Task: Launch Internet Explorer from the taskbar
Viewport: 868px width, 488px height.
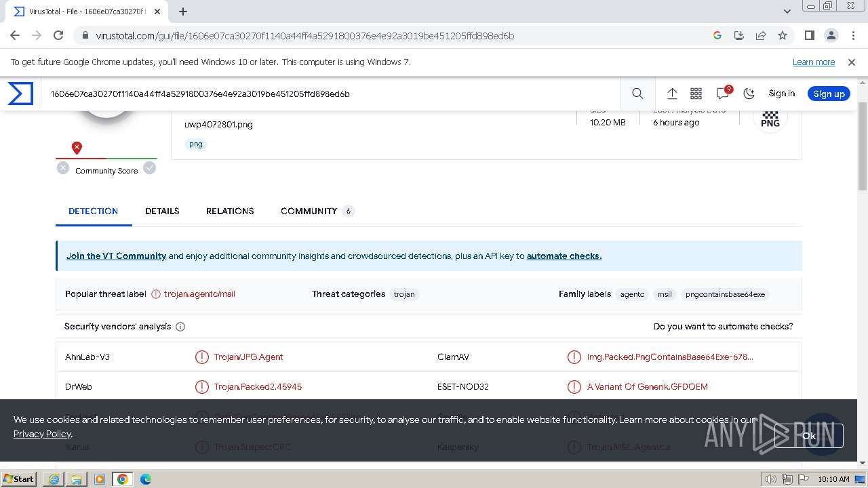Action: tap(54, 479)
